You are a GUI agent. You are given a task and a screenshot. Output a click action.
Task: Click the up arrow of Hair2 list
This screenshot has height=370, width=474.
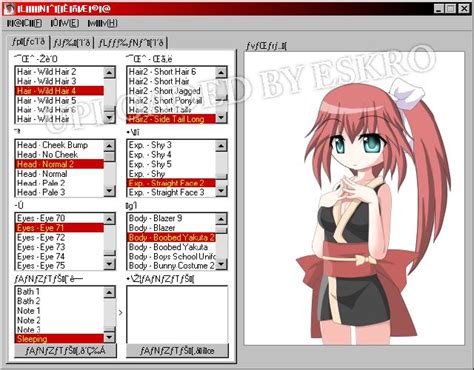coord(221,72)
